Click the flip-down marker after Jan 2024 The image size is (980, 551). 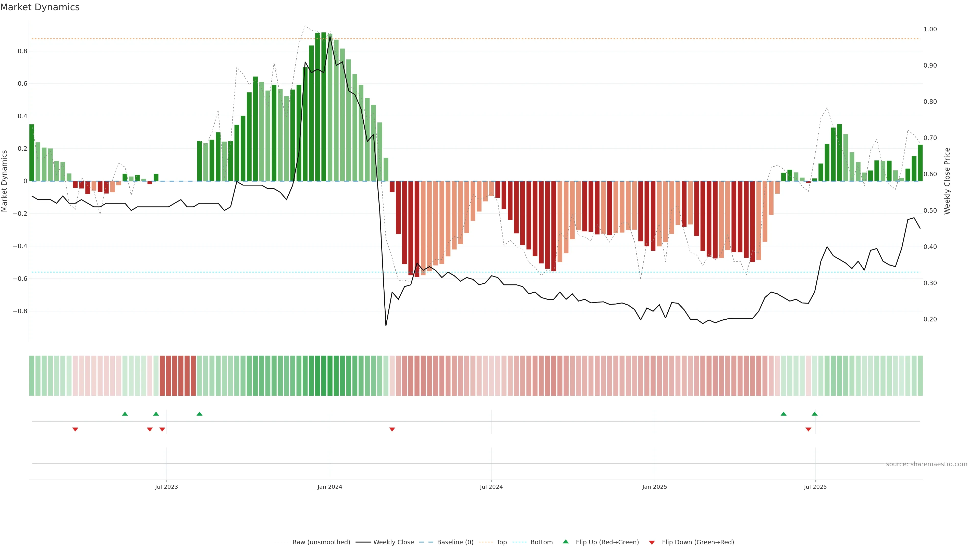coord(392,429)
